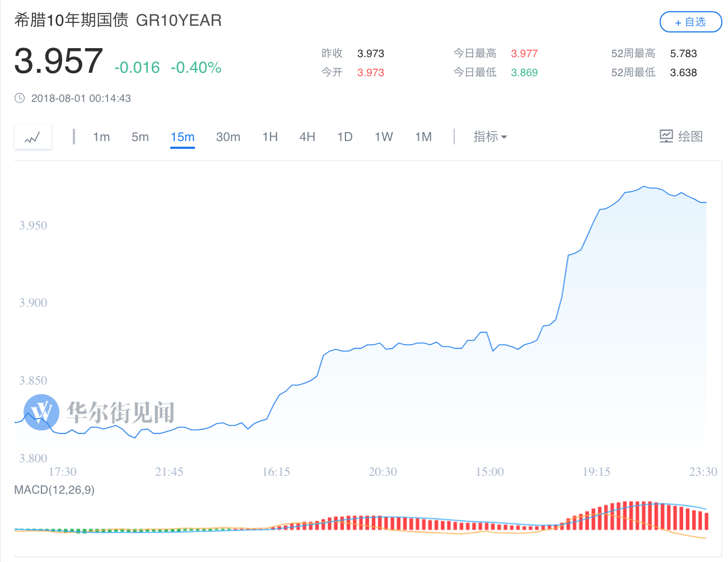Viewport: 728px width, 562px height.
Task: Click the 今开 value 3.973
Action: point(371,73)
